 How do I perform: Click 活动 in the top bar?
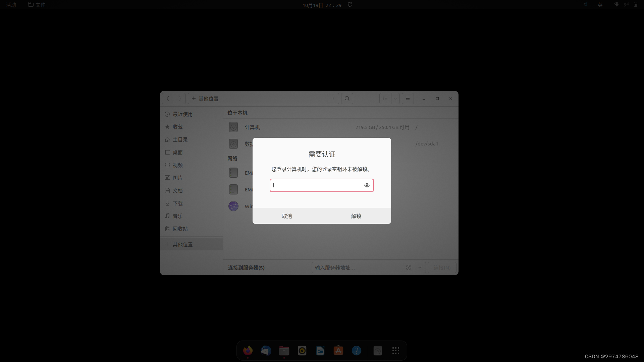coord(11,5)
